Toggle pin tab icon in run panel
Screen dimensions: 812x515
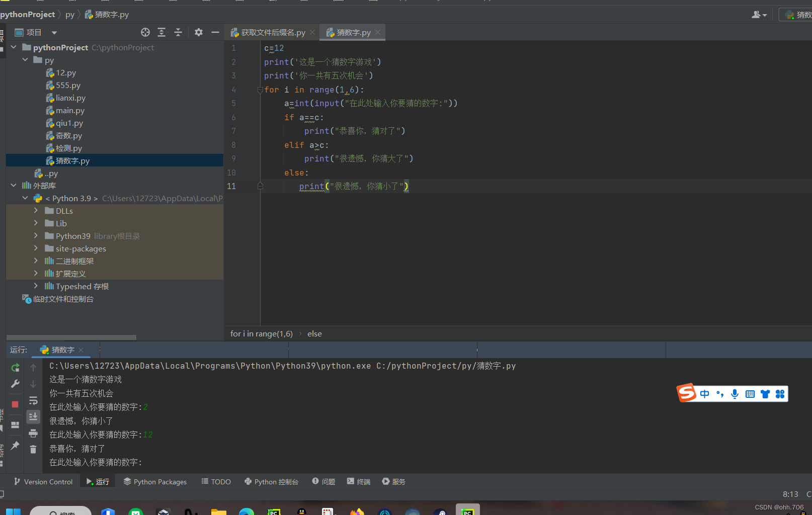pos(15,446)
